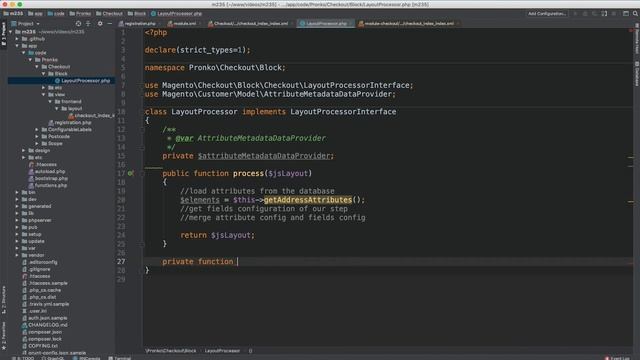Place cursor after 'private function' on line 27

point(238,262)
